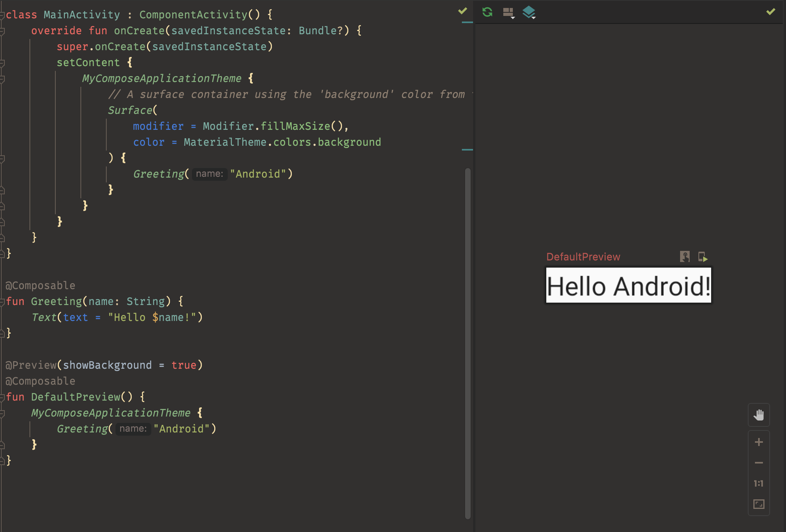Activate the Pan tool hand icon
This screenshot has height=532, width=786.
tap(759, 415)
